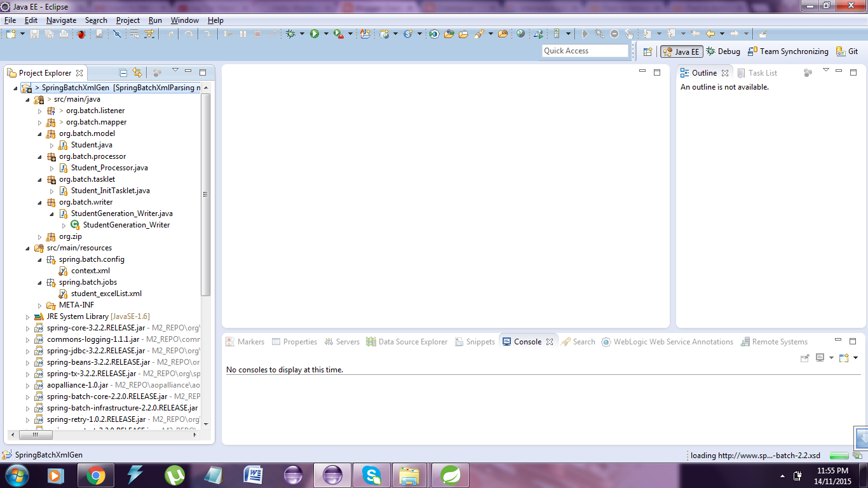
Task: Open uTorrent from the taskbar
Action: pos(175,475)
